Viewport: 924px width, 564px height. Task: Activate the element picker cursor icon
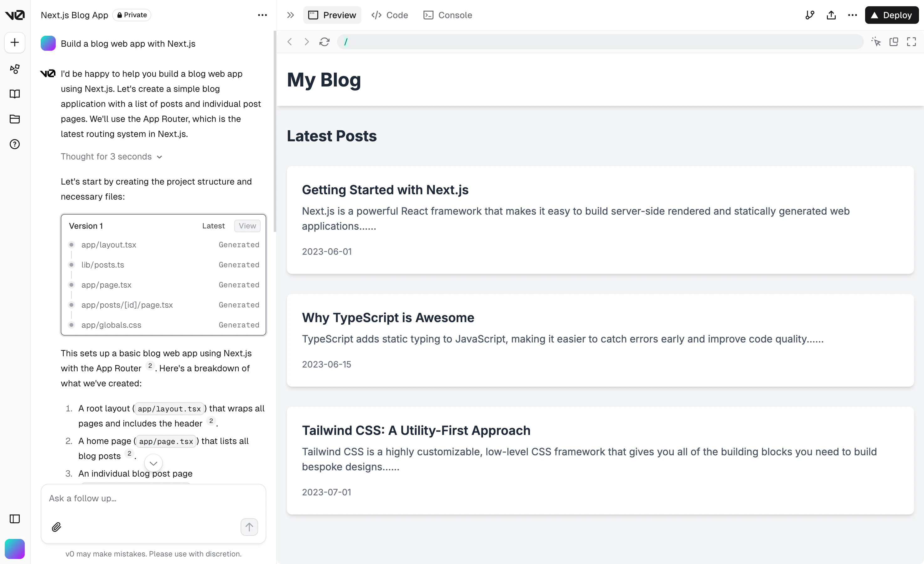pos(876,42)
